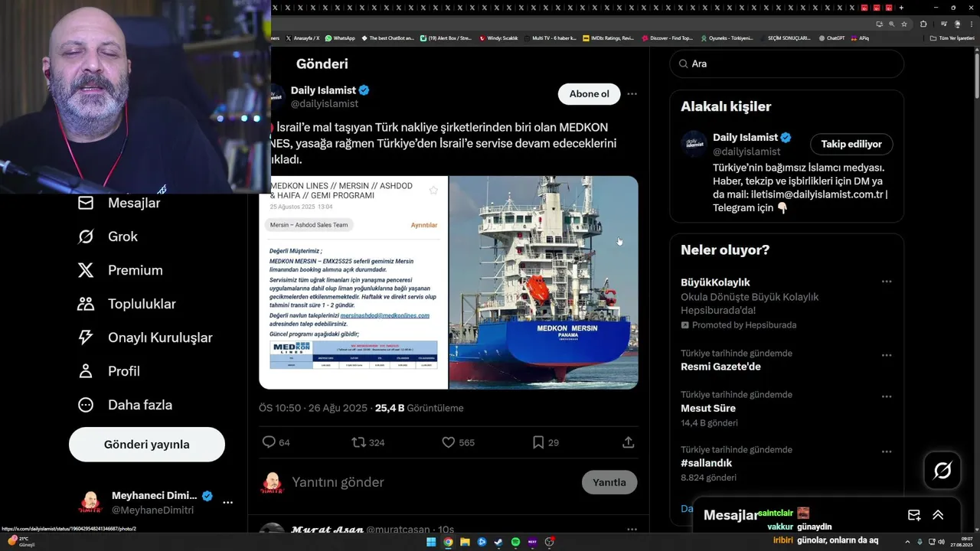Open the Premium sidebar item
The height and width of the screenshot is (551, 980).
point(119,270)
